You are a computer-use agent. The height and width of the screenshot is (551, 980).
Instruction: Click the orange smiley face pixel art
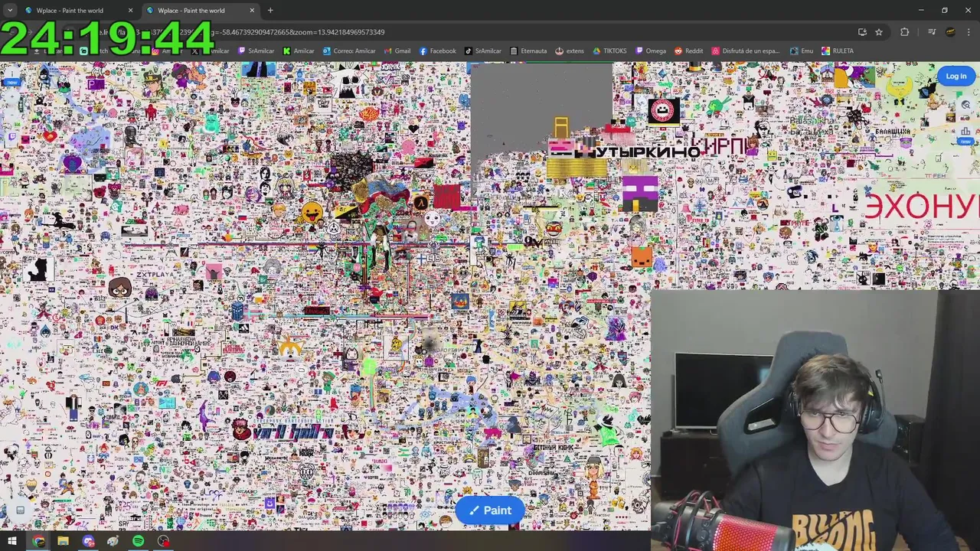point(312,212)
